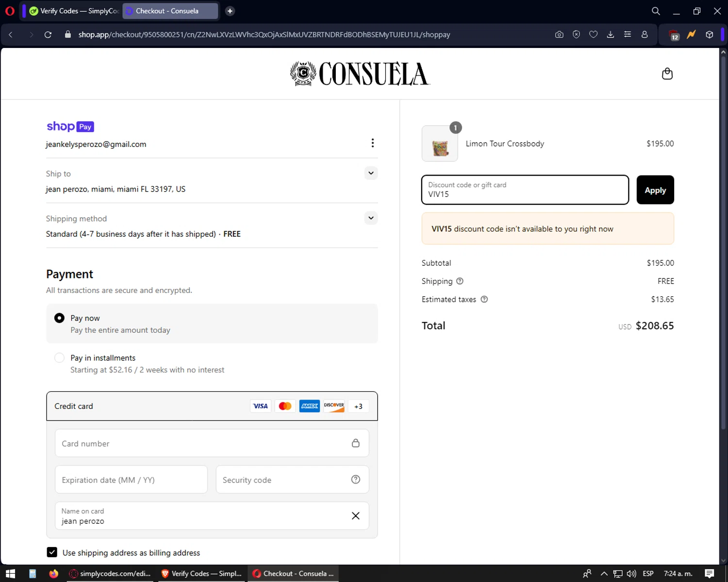Viewport: 728px width, 582px height.
Task: Click the Consuela logo
Action: [360, 74]
